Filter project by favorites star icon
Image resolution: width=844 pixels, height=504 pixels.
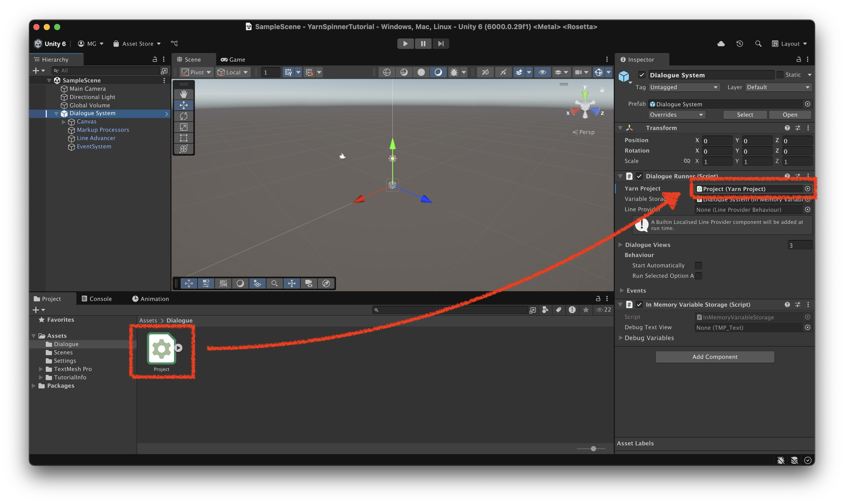coord(586,310)
